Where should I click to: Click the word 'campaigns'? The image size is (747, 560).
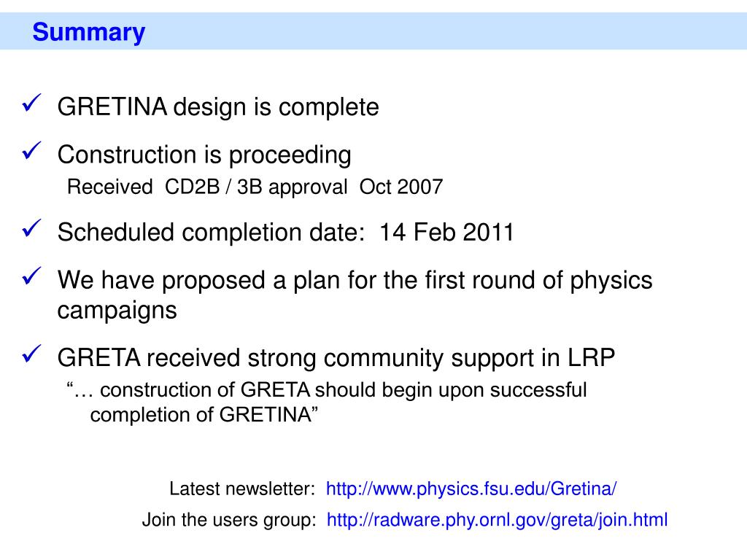pyautogui.click(x=117, y=311)
